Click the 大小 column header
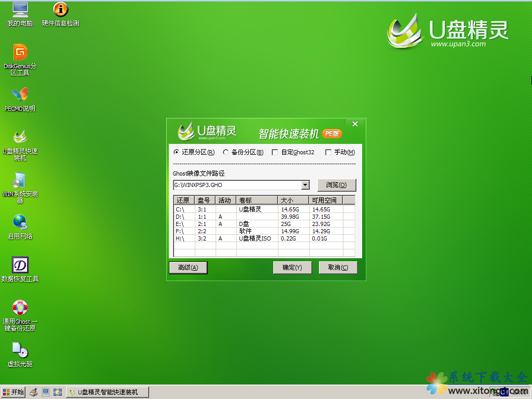This screenshot has height=399, width=532. 293,200
